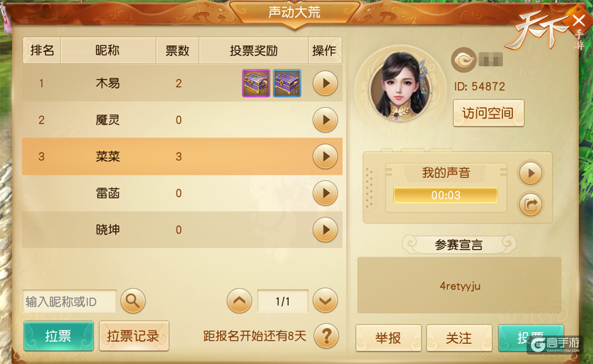
Task: Click the 00:03 voice progress bar
Action: pos(445,195)
